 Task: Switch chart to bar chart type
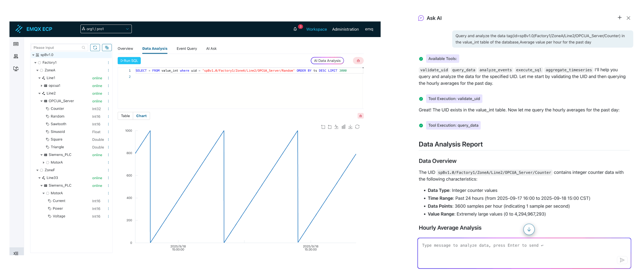[x=344, y=127]
